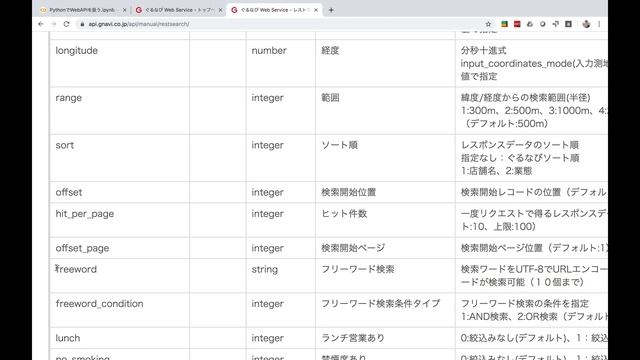Click ランチ営業あり in lunch row
This screenshot has height=360, width=640.
point(353,338)
